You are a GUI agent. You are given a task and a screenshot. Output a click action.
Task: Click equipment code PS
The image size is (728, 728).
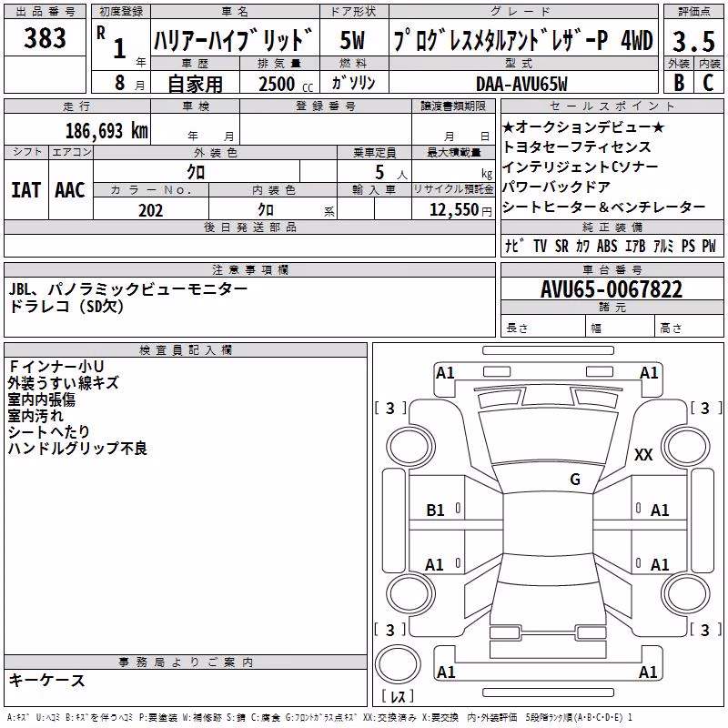click(688, 246)
